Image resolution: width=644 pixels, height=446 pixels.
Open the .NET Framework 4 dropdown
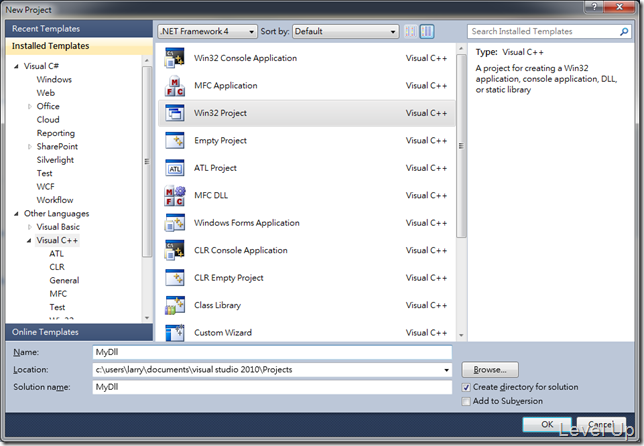click(207, 31)
